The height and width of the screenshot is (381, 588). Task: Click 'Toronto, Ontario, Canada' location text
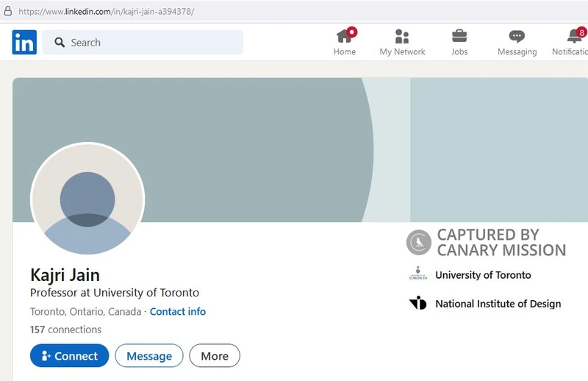coord(85,312)
